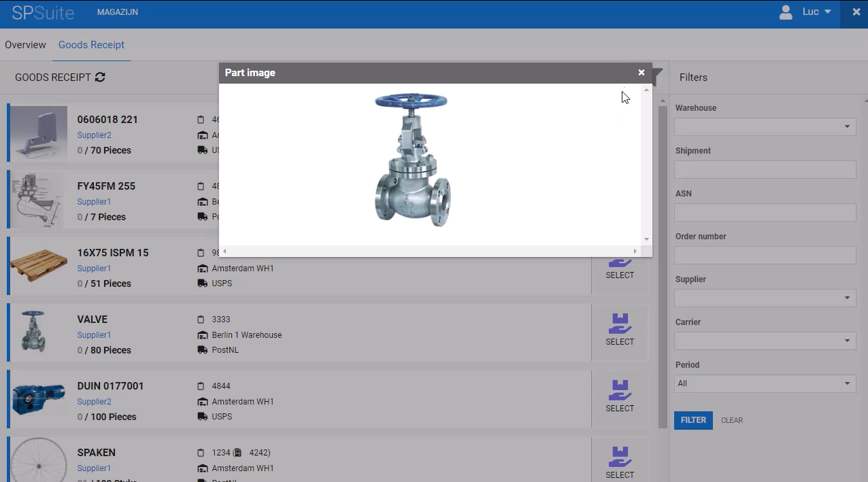Select the VALVE item
The image size is (868, 482).
620,330
